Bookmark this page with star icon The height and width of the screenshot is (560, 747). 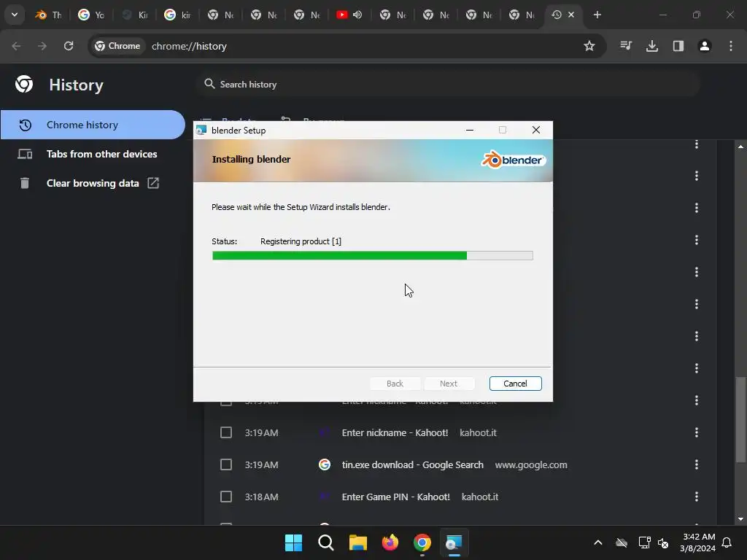[589, 46]
